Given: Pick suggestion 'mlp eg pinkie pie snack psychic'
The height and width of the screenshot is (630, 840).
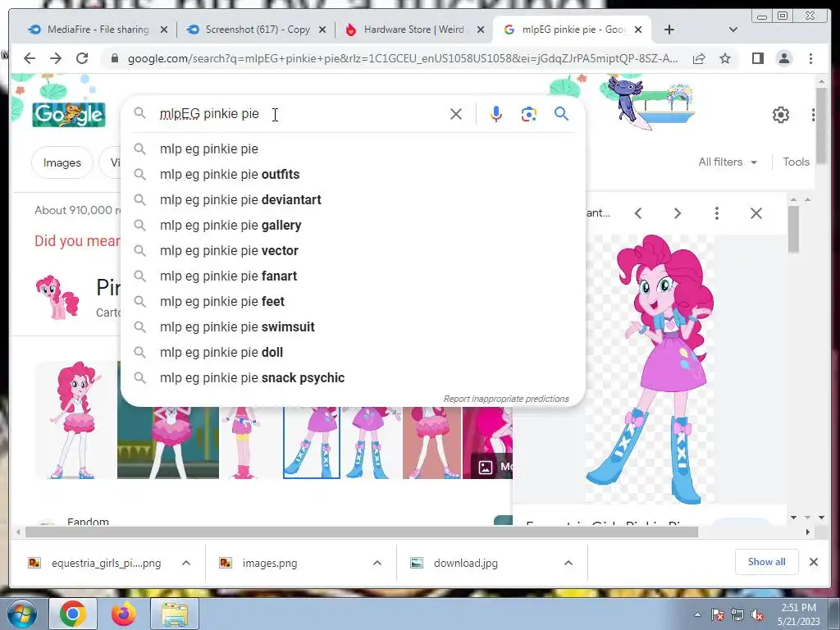Looking at the screenshot, I should click(x=353, y=377).
